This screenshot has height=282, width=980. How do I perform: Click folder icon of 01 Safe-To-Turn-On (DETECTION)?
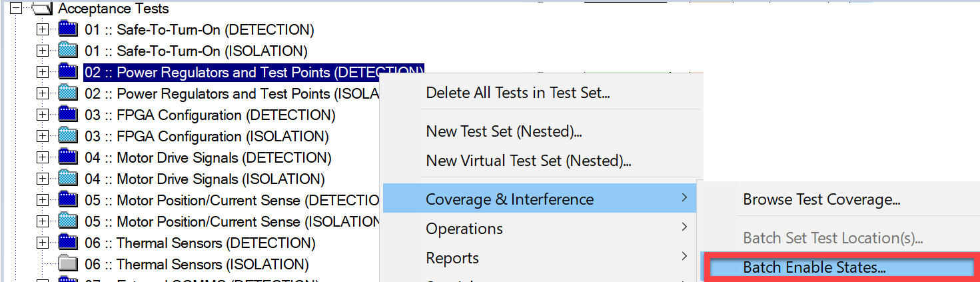pyautogui.click(x=68, y=29)
